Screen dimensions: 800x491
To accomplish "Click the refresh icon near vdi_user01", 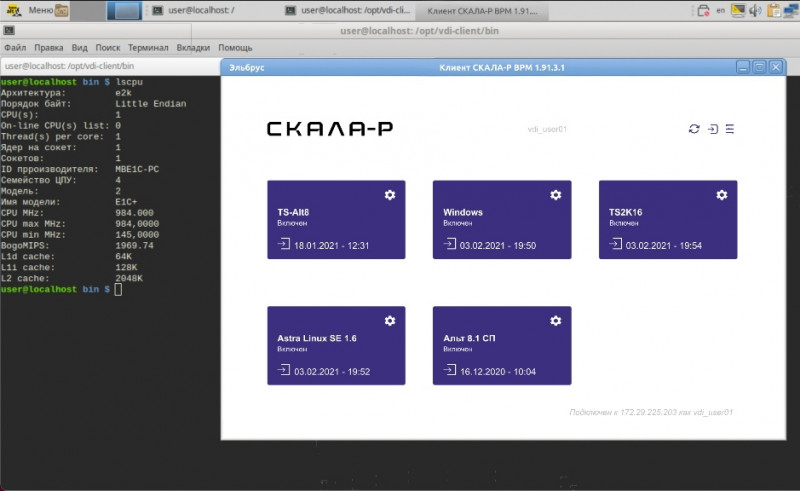I will coord(694,129).
